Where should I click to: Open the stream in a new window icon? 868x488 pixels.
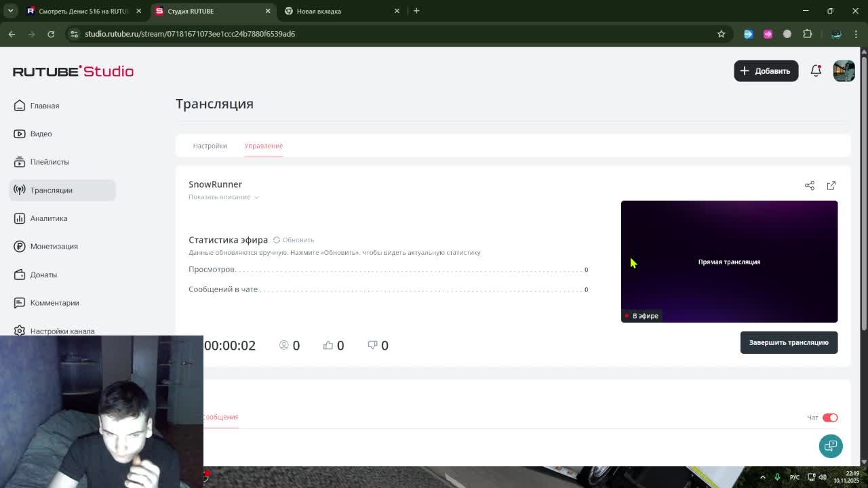(x=831, y=185)
